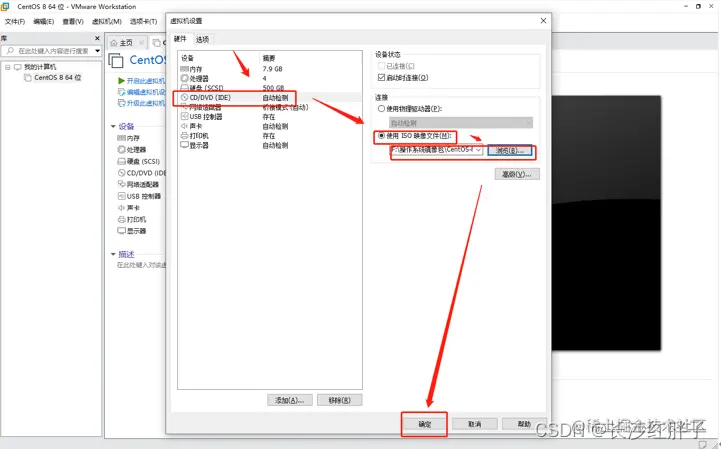721x449 pixels.
Task: Select the 显示器 monitor icon in the settings device list
Action: [x=184, y=145]
